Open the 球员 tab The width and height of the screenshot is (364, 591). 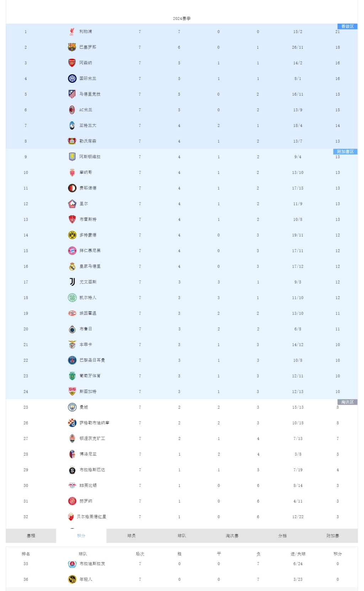(132, 536)
